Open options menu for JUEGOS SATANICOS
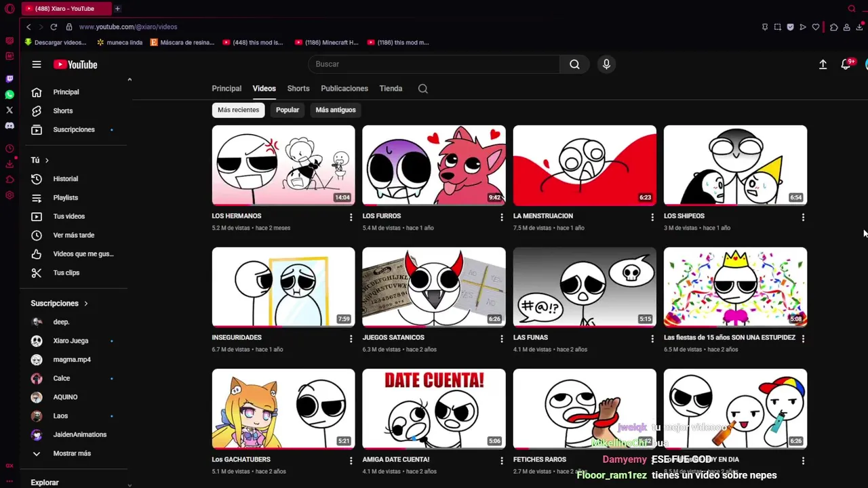Viewport: 868px width, 488px height. 501,339
